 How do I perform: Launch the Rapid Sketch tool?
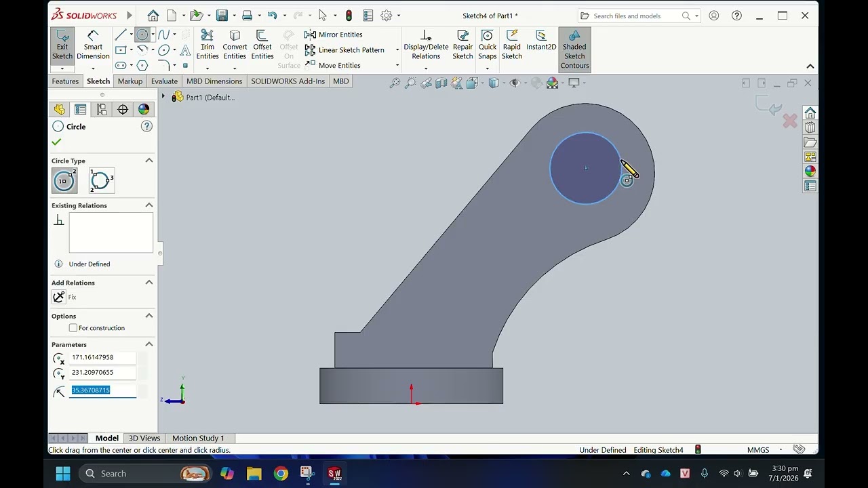pyautogui.click(x=512, y=45)
